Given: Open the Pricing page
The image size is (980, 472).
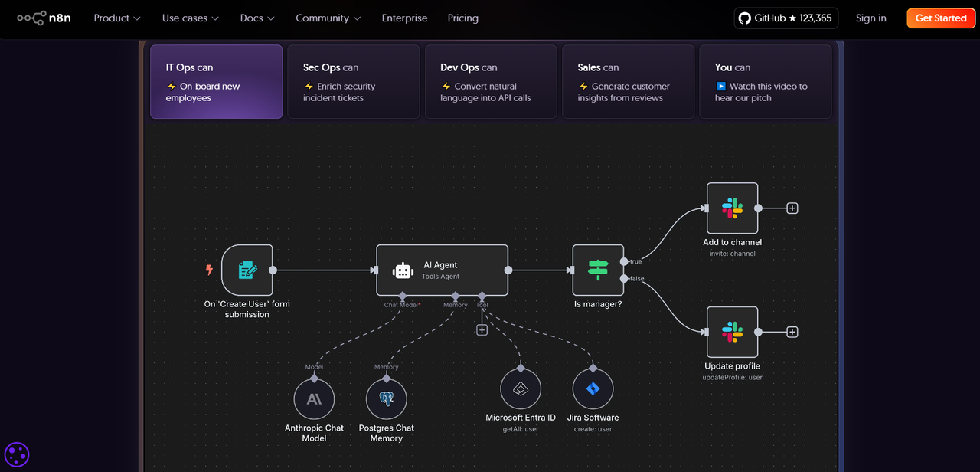Looking at the screenshot, I should [463, 18].
